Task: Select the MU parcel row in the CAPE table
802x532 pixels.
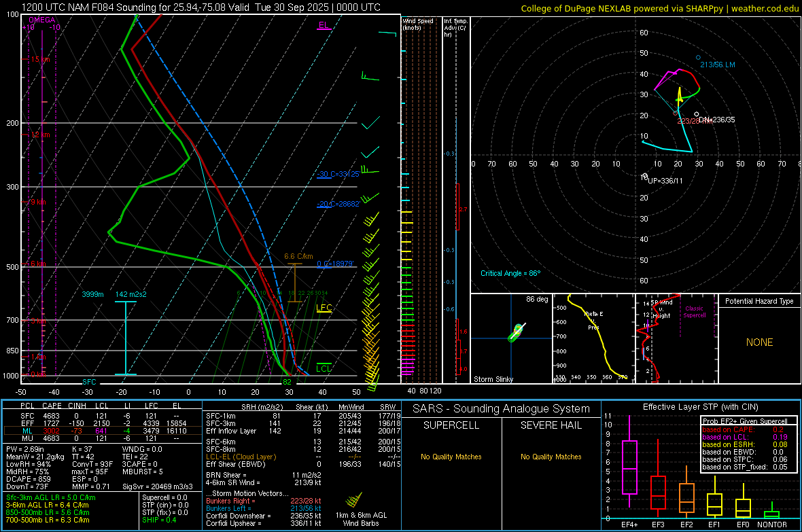Action: click(102, 438)
